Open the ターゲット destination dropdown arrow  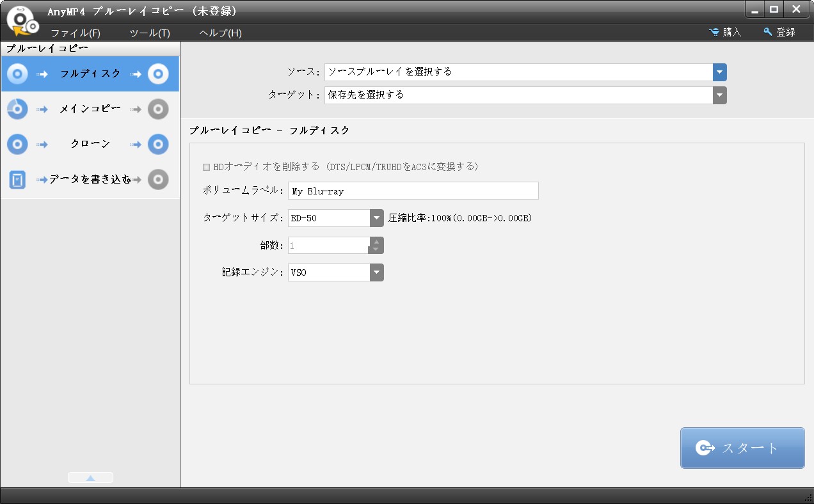click(x=720, y=95)
